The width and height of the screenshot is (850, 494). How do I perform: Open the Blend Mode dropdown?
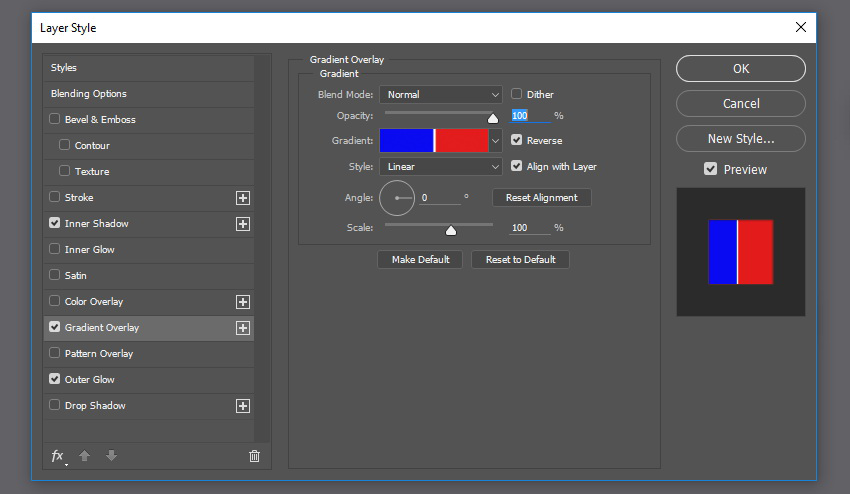441,94
